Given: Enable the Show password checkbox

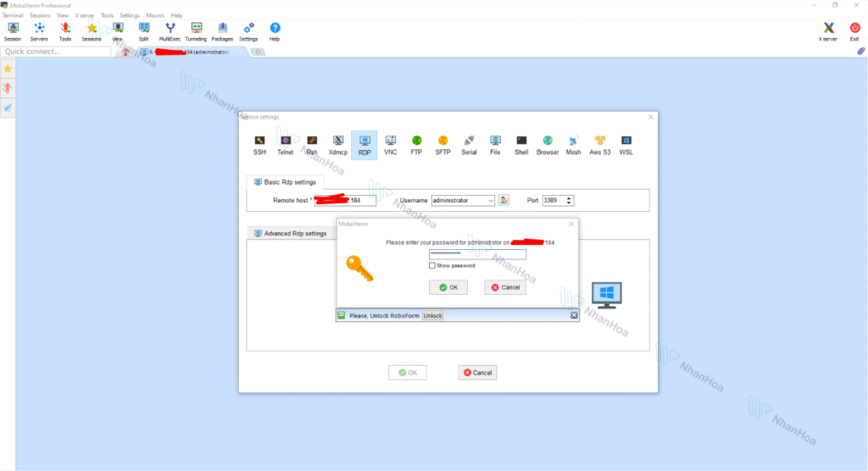Looking at the screenshot, I should click(x=432, y=265).
